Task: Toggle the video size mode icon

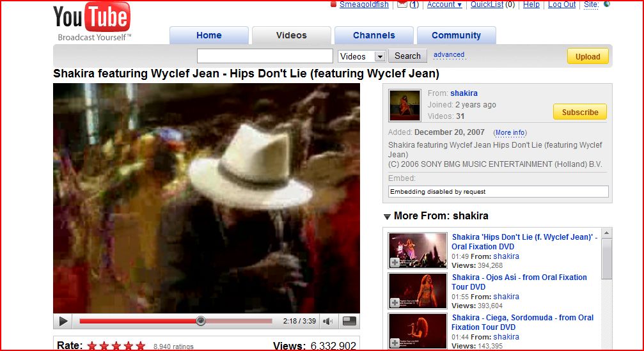Action: pos(349,321)
